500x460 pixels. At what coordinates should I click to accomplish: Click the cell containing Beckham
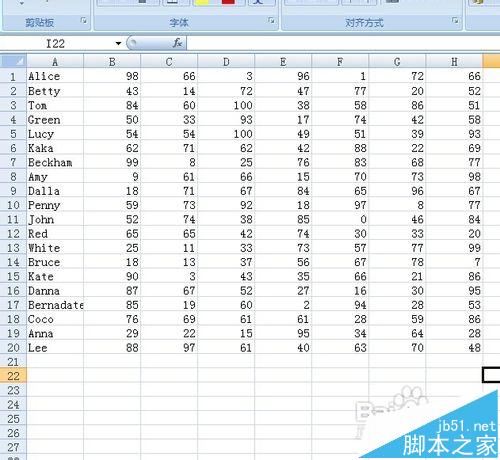pos(55,162)
